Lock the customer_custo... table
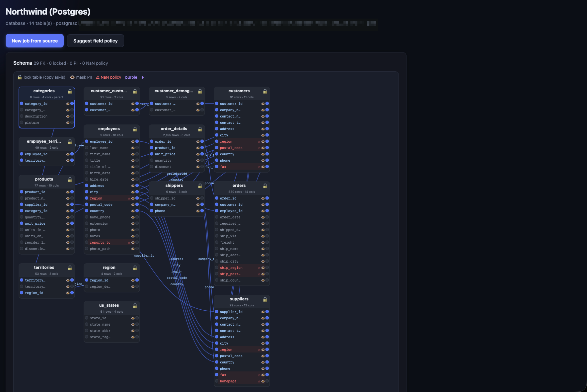The height and width of the screenshot is (392, 587). (135, 91)
